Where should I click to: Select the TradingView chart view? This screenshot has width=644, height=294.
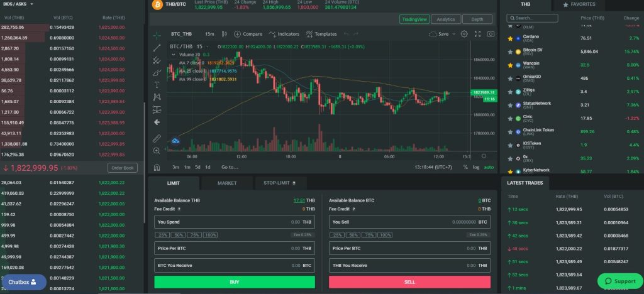tap(414, 19)
